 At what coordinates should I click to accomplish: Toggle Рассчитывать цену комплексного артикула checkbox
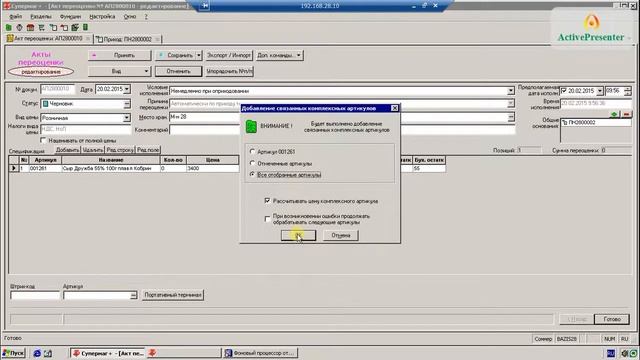267,201
